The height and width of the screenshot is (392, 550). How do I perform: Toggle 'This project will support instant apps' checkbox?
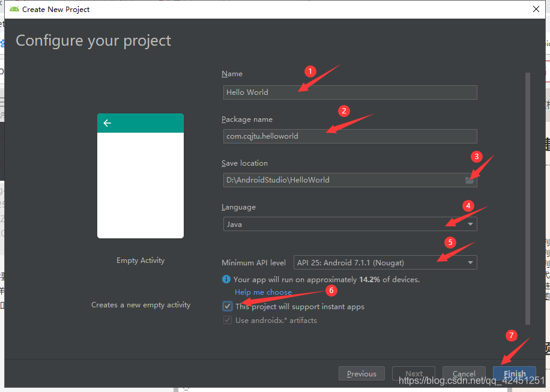coord(228,306)
